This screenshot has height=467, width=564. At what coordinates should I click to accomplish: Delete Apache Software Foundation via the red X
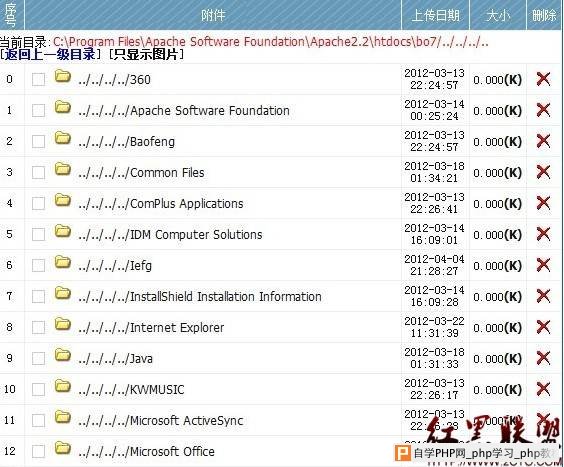(x=543, y=110)
